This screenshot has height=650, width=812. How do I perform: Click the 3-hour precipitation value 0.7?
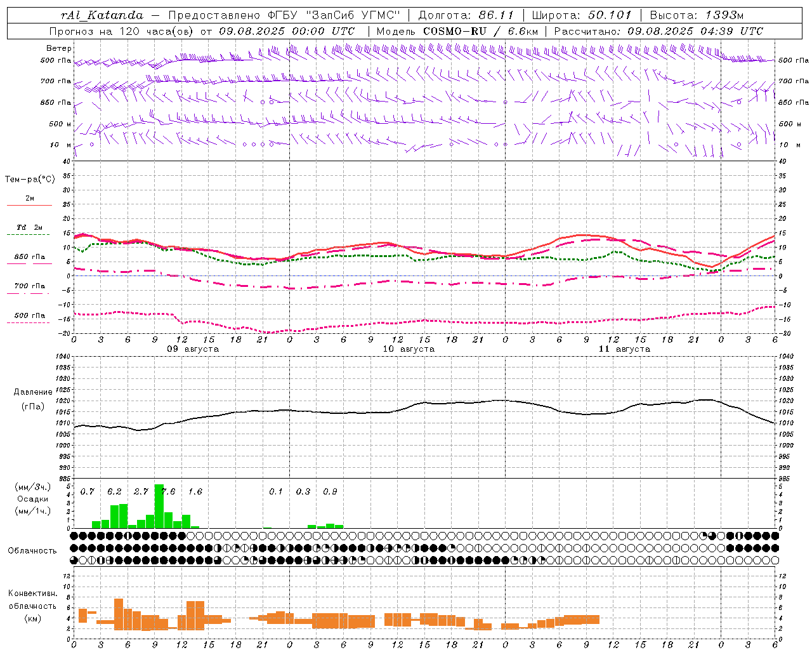point(88,492)
